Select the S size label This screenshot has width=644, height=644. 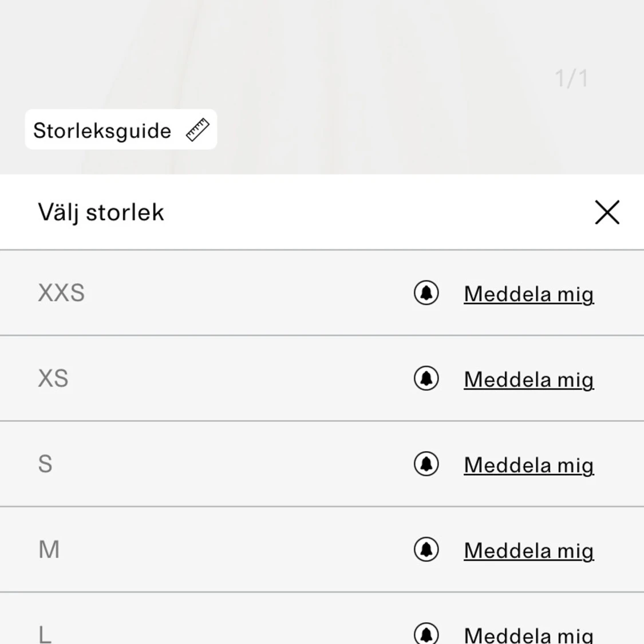click(x=45, y=464)
